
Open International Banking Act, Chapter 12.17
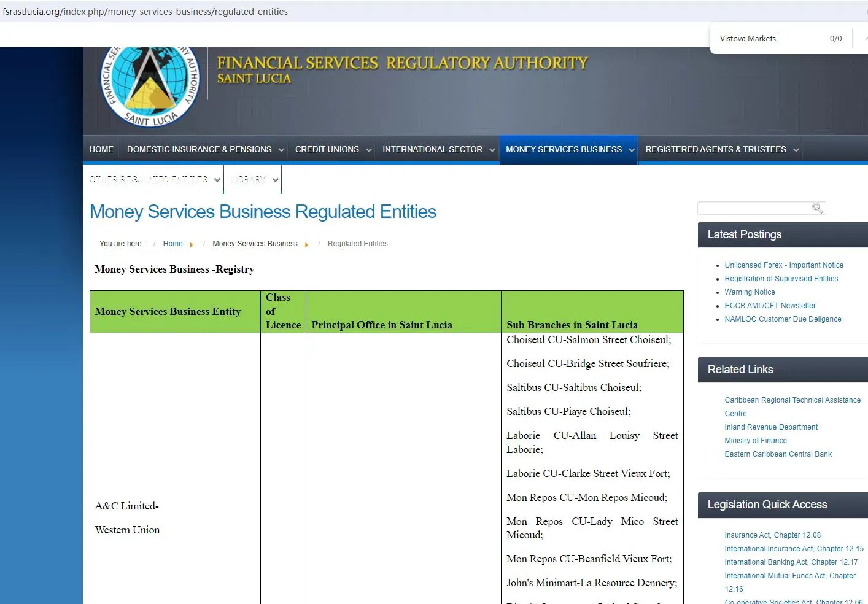pyautogui.click(x=791, y=562)
